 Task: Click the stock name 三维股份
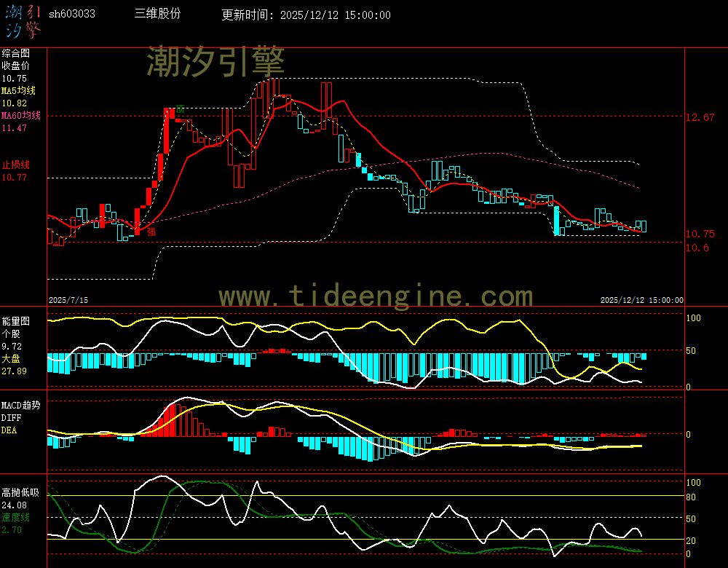point(158,15)
